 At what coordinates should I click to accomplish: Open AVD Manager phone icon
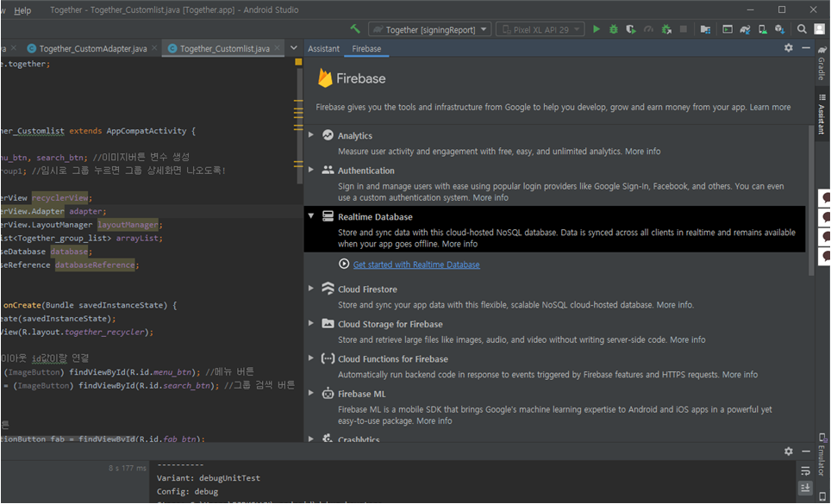tap(763, 29)
